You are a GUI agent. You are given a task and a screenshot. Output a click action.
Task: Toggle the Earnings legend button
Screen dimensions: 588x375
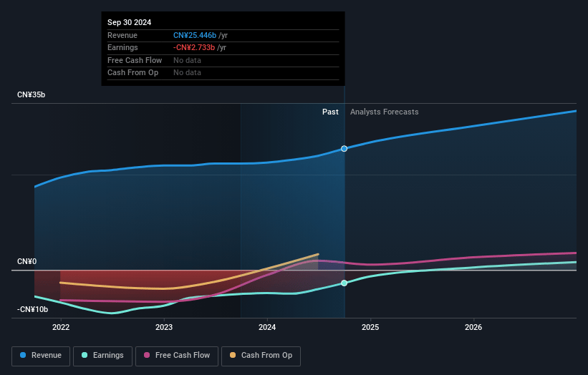pos(102,356)
